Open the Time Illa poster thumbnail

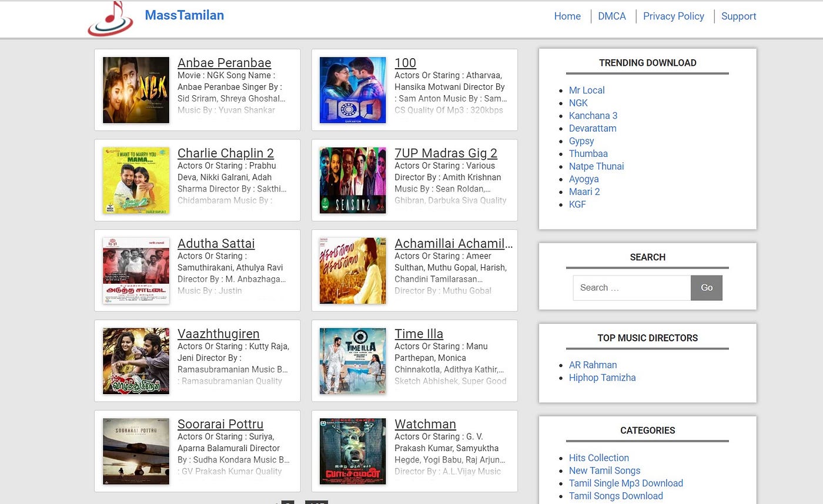pyautogui.click(x=353, y=361)
